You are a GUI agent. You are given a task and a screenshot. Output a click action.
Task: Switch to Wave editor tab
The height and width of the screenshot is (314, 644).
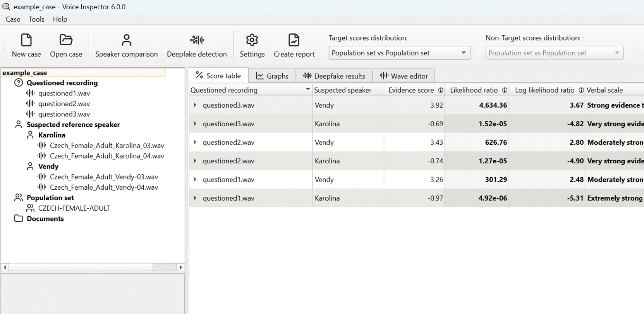pos(404,76)
